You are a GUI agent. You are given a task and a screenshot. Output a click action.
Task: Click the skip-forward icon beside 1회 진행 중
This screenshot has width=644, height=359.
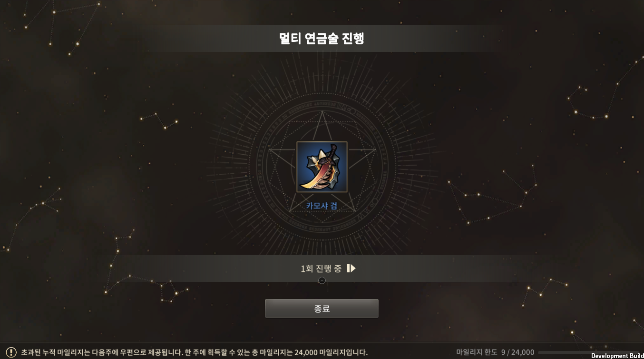351,269
